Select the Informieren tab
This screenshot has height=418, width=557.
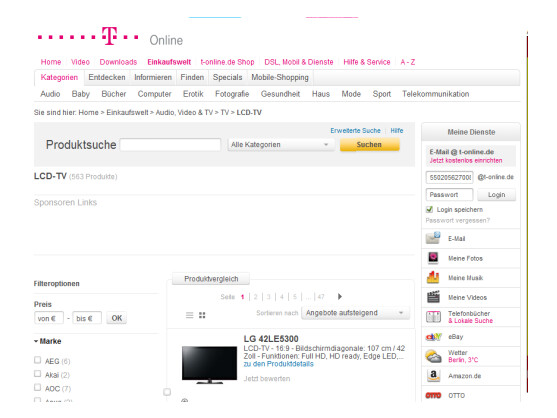(x=153, y=77)
